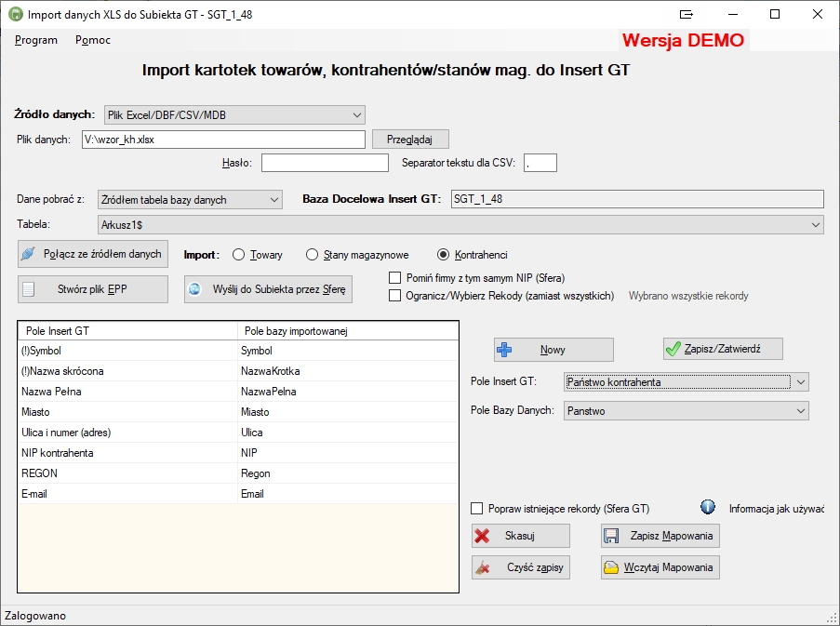This screenshot has height=626, width=840.
Task: Click Pole bazy importowanej column header
Action: pyautogui.click(x=348, y=331)
